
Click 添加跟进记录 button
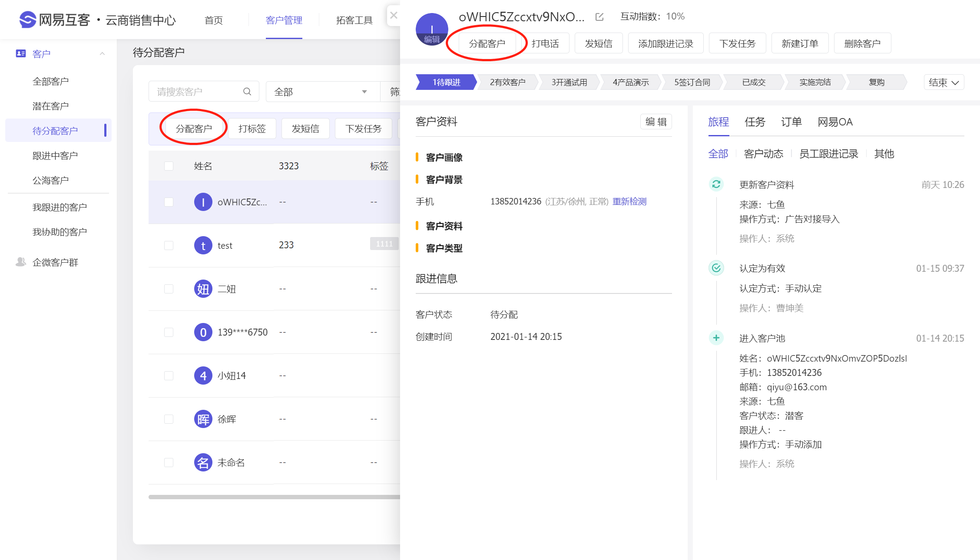(x=665, y=43)
